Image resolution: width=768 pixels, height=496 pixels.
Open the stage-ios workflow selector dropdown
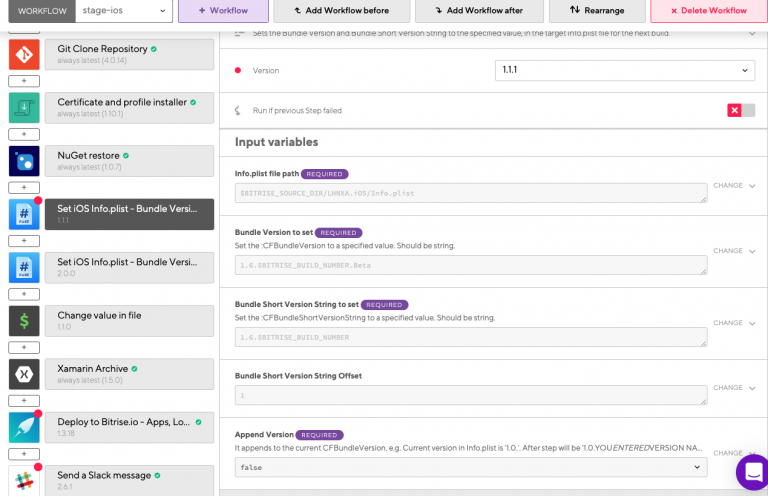[x=124, y=11]
